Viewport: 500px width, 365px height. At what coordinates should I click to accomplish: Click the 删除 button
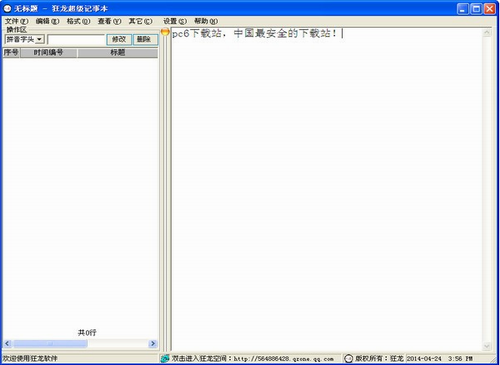click(x=145, y=39)
